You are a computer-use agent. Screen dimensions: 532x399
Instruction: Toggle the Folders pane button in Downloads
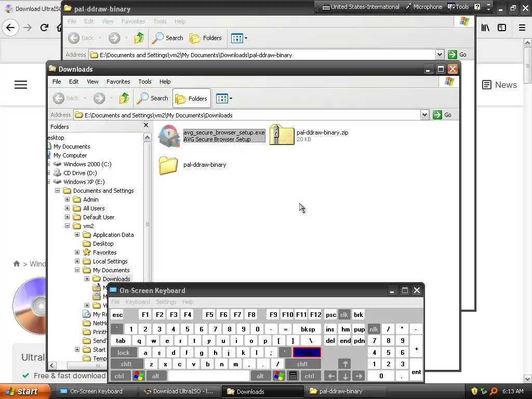pos(191,98)
